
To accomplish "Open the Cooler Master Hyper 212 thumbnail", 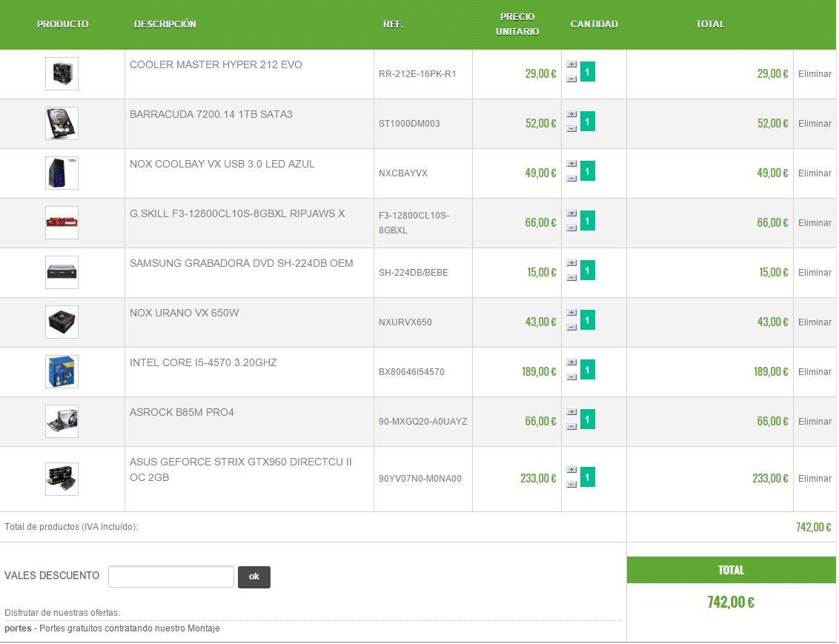I will point(62,74).
